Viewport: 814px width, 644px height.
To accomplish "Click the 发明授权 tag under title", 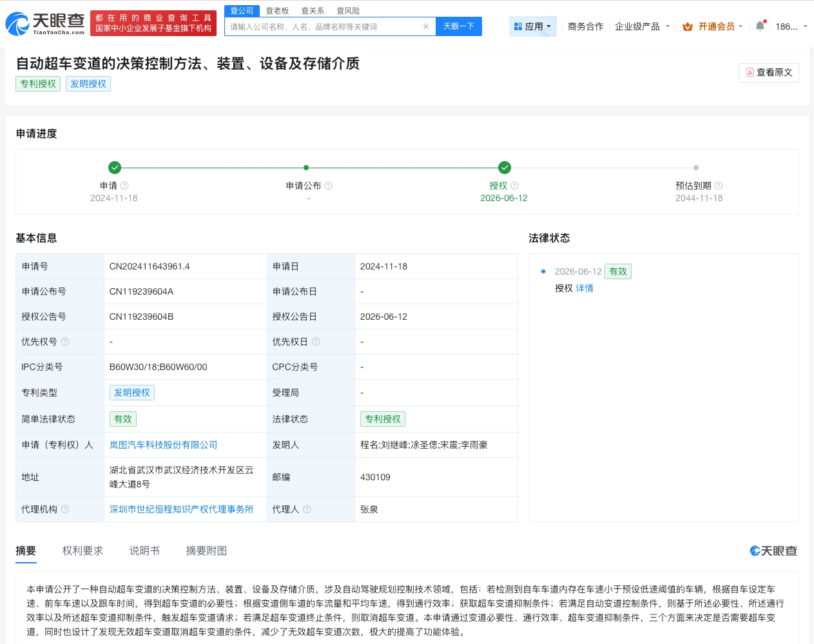I will [88, 84].
